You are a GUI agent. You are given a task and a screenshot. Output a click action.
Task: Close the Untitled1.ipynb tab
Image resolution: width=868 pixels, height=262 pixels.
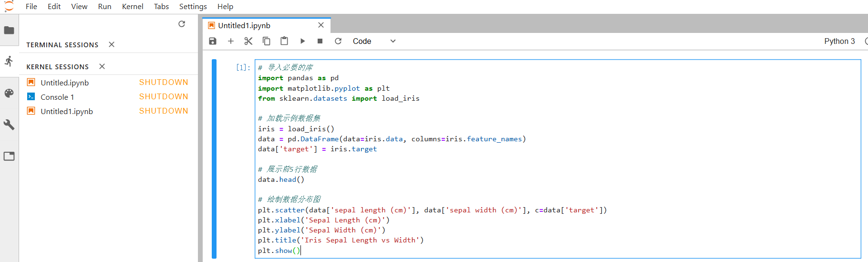pyautogui.click(x=321, y=25)
